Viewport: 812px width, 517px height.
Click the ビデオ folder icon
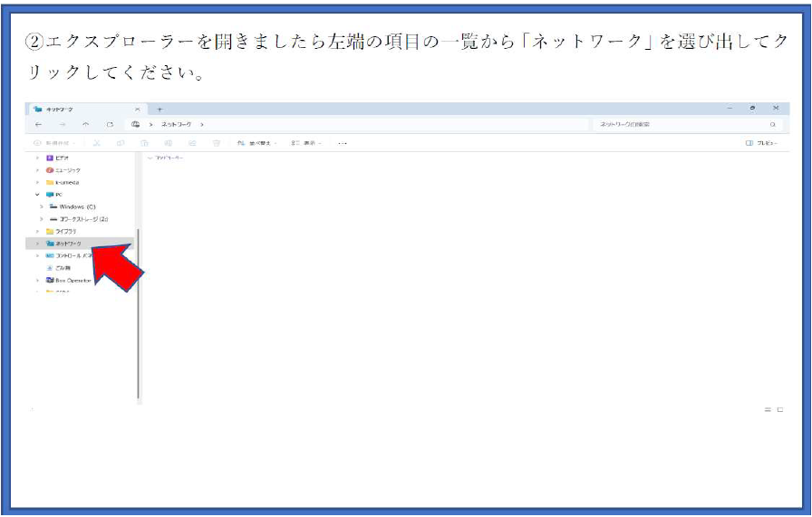50,158
